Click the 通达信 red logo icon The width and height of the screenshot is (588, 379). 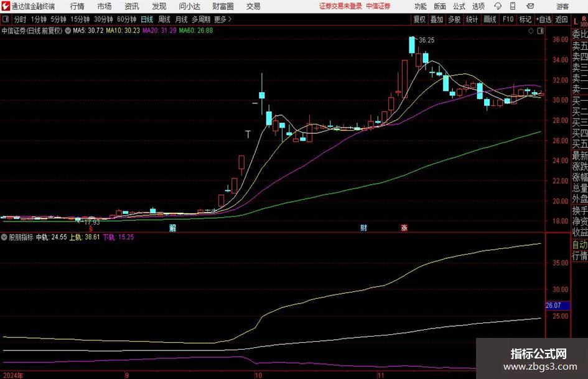(6, 6)
